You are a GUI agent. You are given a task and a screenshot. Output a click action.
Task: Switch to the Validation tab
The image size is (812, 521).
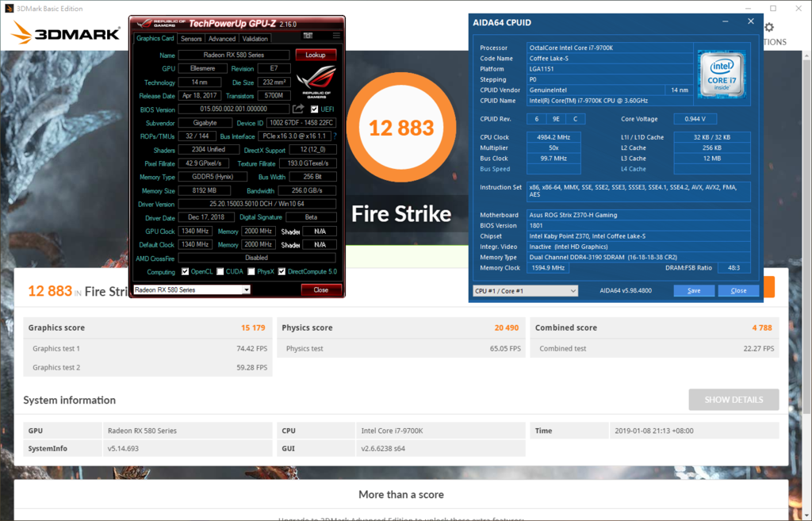pos(255,39)
